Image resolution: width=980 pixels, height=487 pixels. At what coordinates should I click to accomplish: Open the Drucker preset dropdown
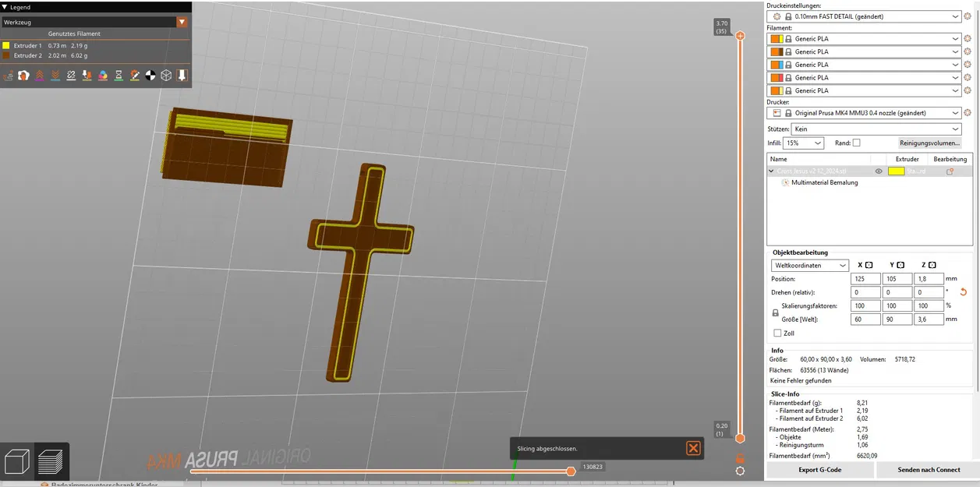tap(865, 113)
